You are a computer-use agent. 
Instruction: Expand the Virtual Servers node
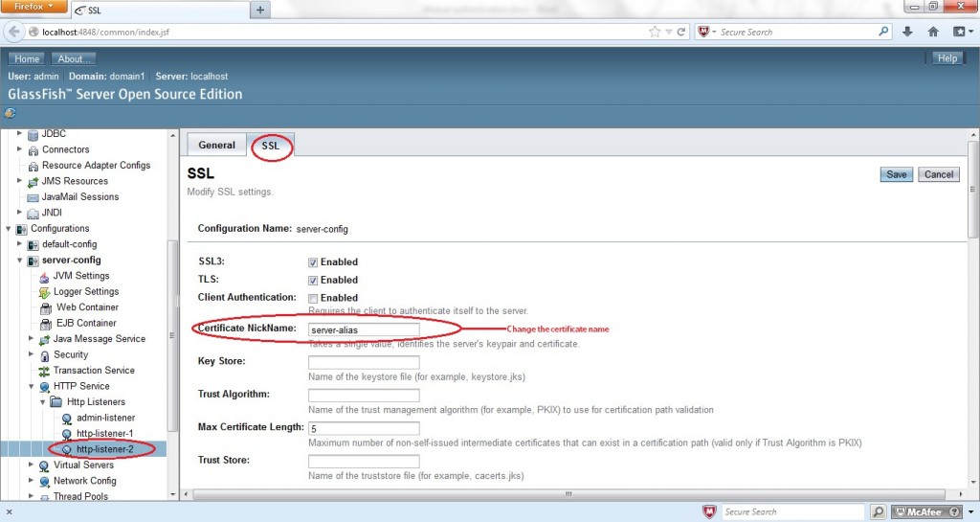31,465
